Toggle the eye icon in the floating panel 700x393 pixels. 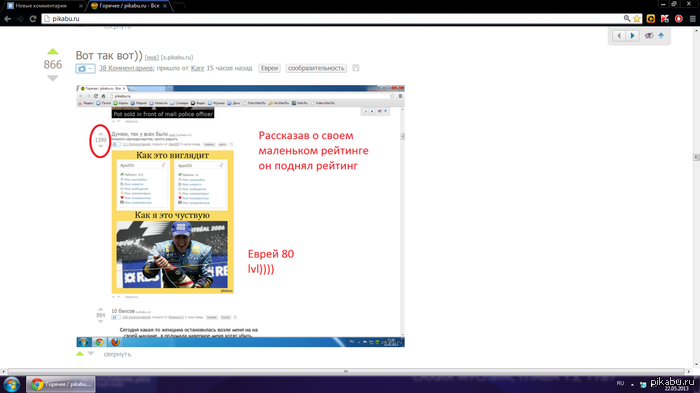point(649,36)
